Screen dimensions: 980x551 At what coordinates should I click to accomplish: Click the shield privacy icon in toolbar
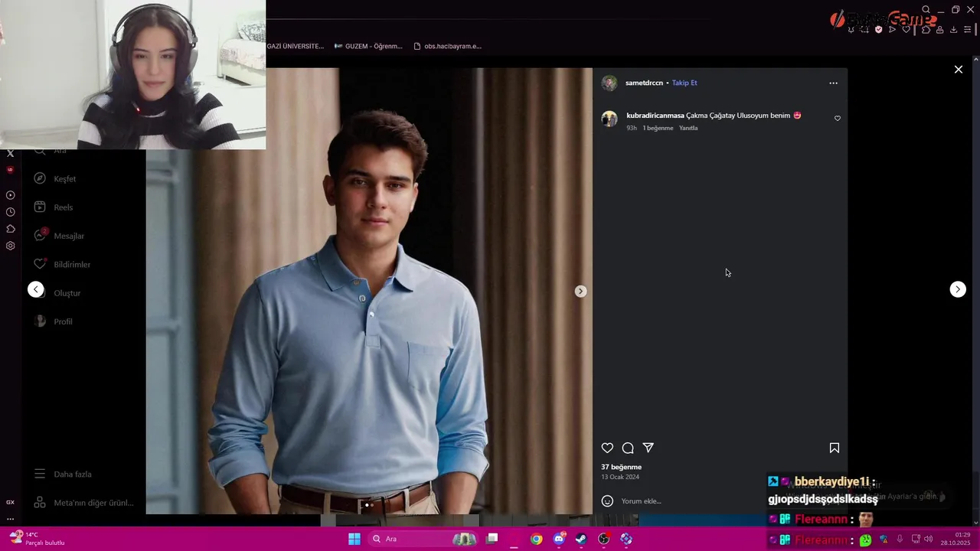coord(878,29)
